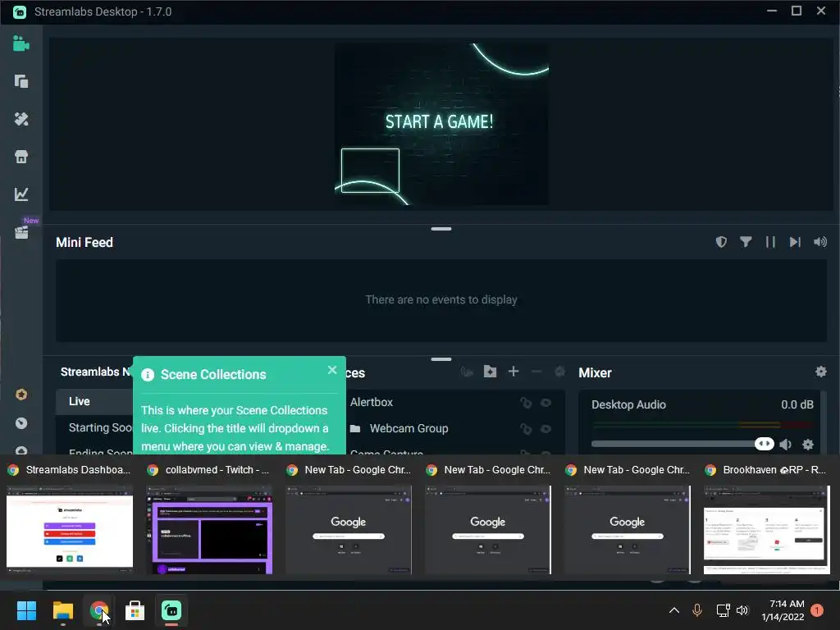Open the Themes brush-and-ruler icon
840x630 pixels.
click(21, 119)
